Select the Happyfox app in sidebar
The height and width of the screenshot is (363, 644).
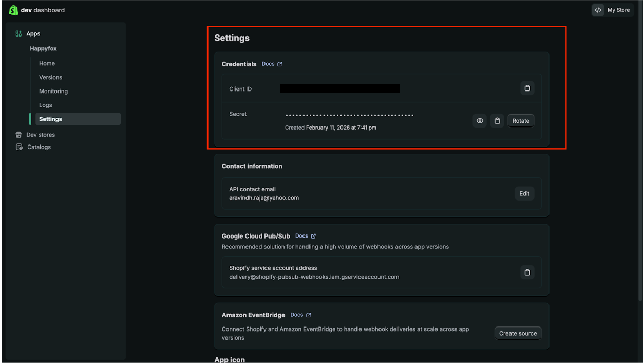pos(43,48)
